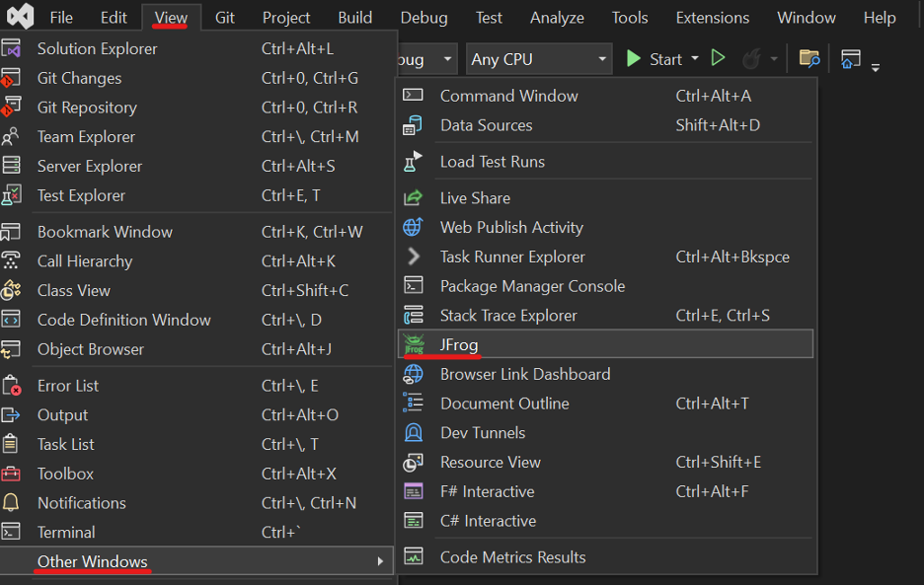Image resolution: width=924 pixels, height=586 pixels.
Task: Click the Load Test Runs icon
Action: point(414,162)
